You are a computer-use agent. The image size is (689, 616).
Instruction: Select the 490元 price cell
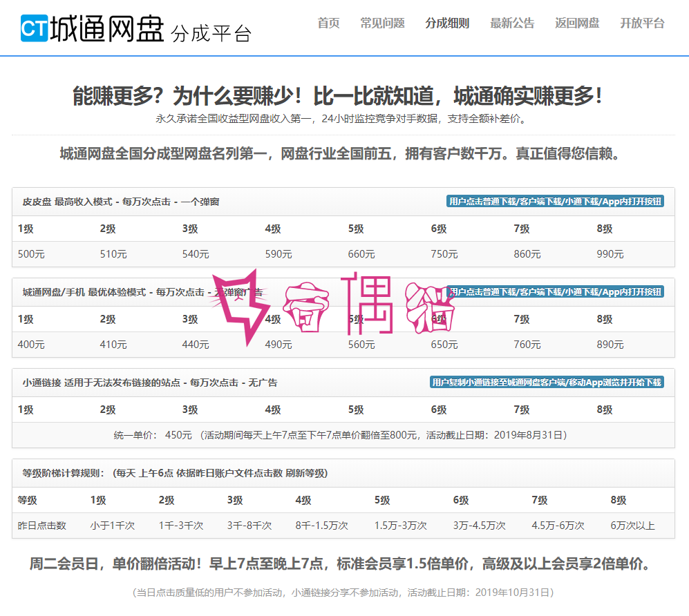[278, 345]
